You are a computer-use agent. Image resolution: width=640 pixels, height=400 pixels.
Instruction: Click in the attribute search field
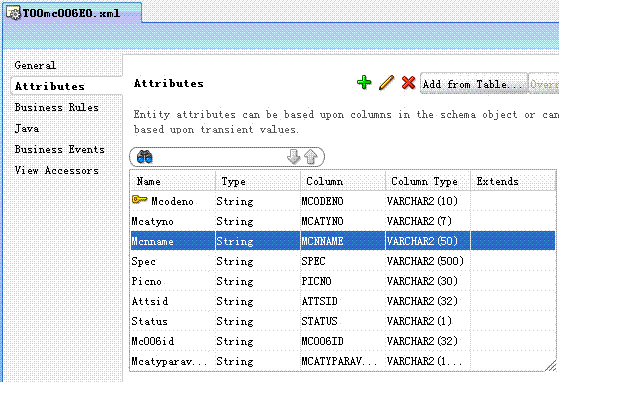[218, 157]
